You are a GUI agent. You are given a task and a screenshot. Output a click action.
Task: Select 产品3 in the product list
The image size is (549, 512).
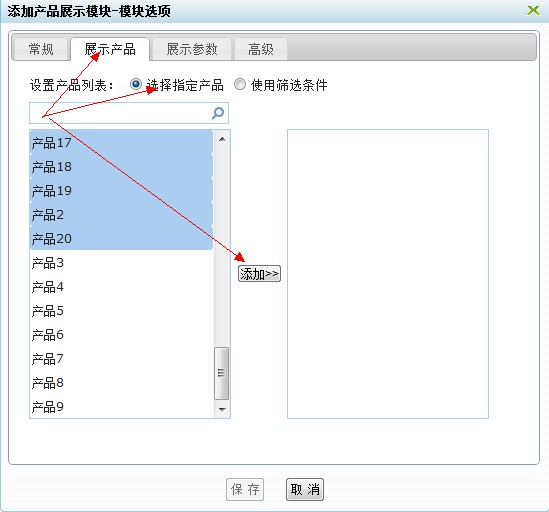[x=121, y=263]
